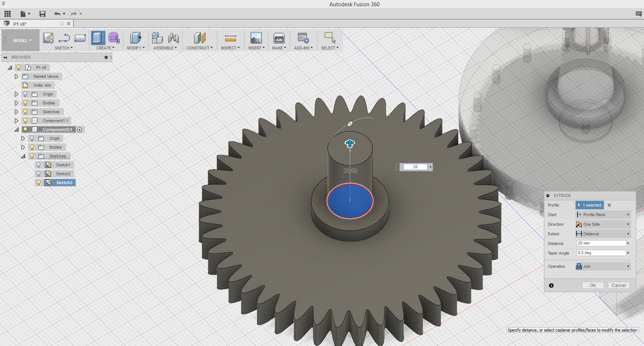The height and width of the screenshot is (346, 644).
Task: Open the CONSTRUCT menu
Action: pos(199,48)
